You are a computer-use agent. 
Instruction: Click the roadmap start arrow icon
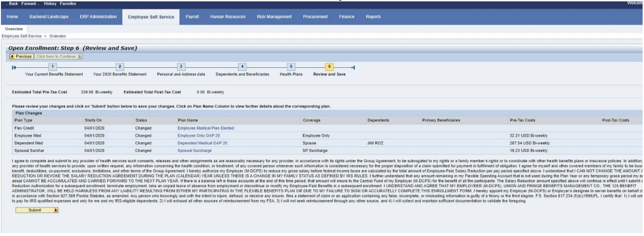[14, 67]
